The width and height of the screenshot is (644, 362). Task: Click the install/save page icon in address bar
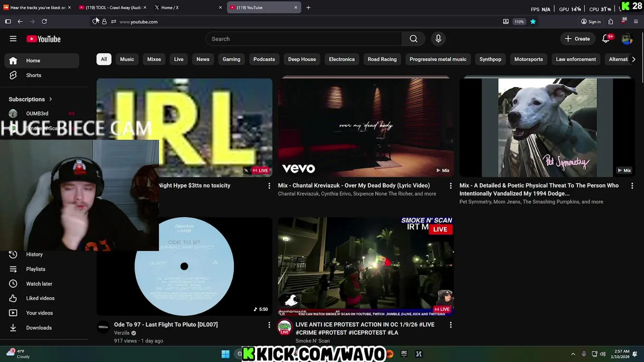(506, 22)
